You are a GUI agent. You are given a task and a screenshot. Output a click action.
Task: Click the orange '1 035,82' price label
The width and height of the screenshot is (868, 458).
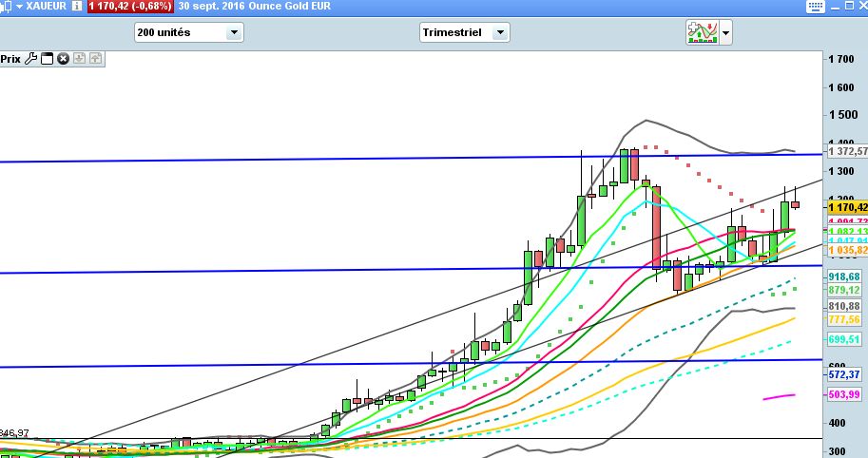[847, 251]
